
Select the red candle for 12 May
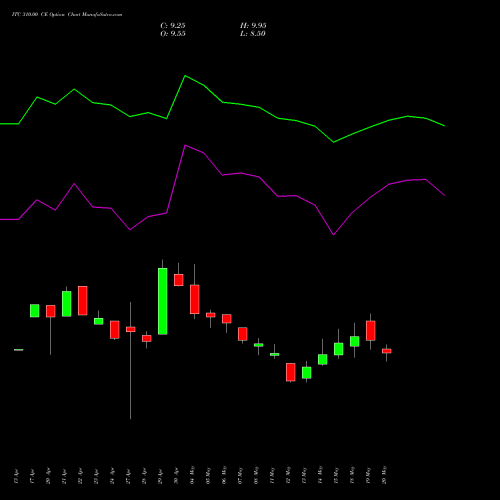[291, 372]
